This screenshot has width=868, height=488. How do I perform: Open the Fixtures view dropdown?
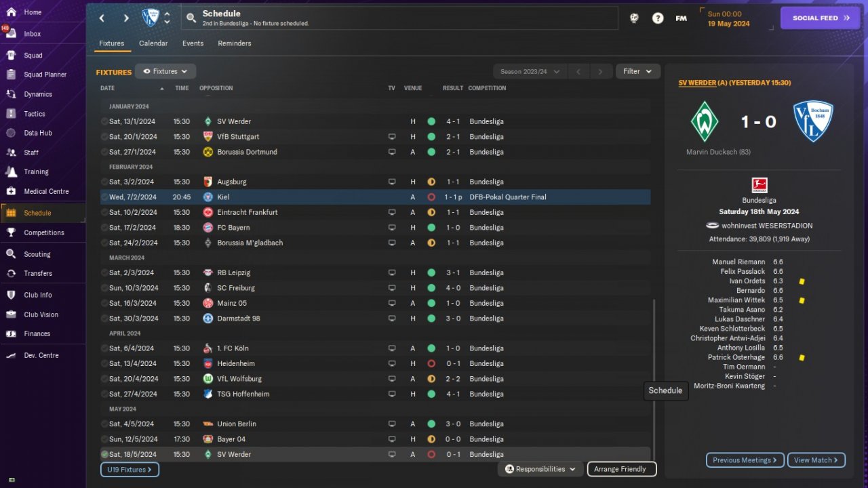165,71
